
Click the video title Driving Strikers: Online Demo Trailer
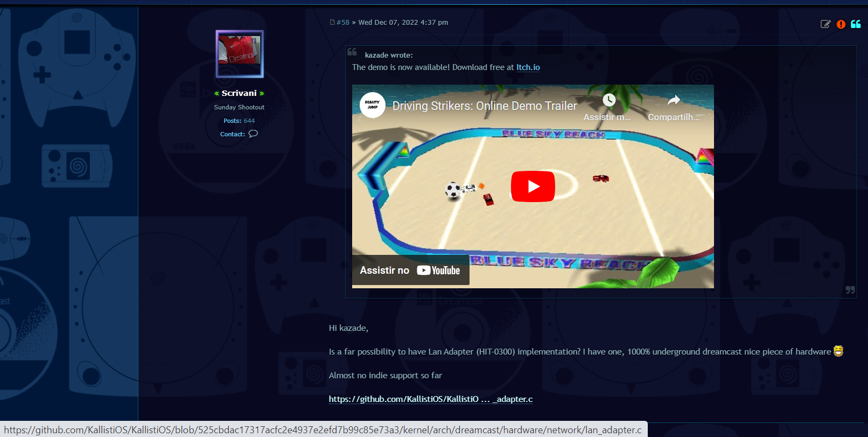[485, 106]
